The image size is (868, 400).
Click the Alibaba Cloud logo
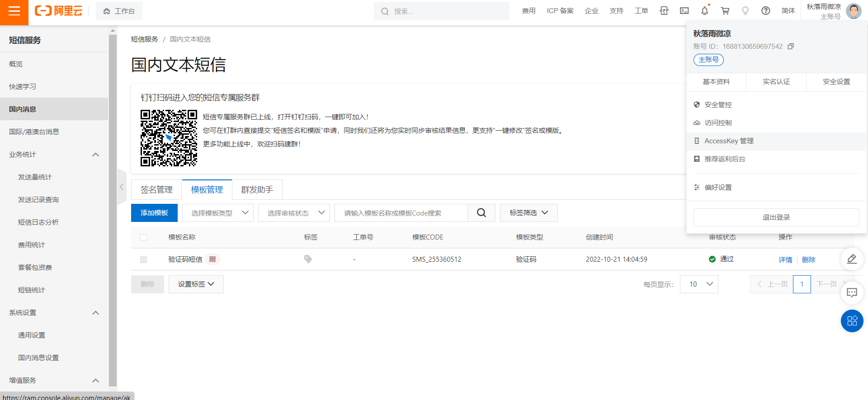59,11
